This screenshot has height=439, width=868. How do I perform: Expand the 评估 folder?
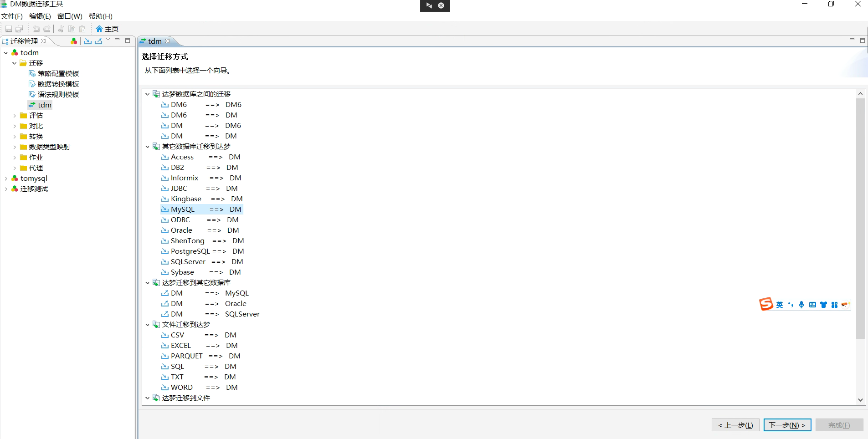[14, 116]
